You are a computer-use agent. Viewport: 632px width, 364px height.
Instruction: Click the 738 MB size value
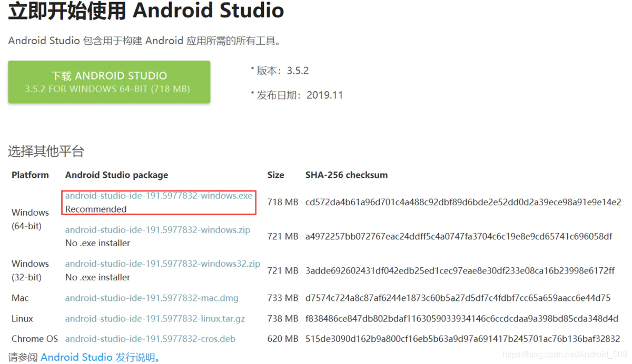click(x=283, y=319)
